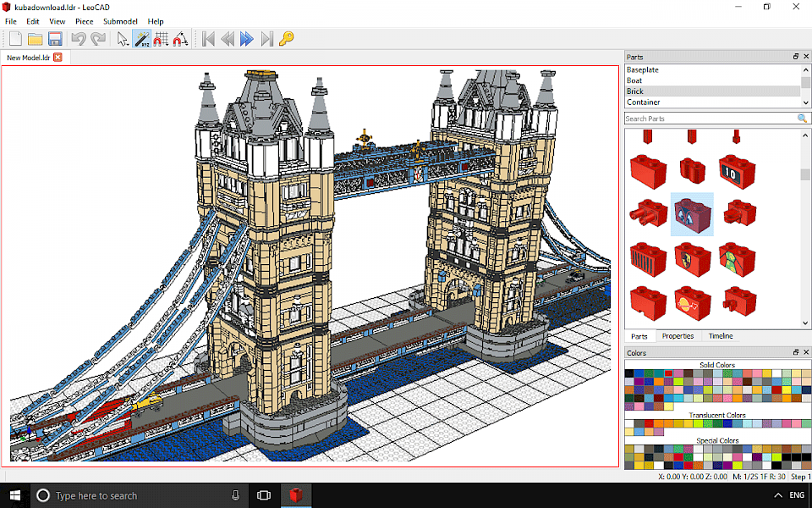
Task: Click the parts thumbnails scrollbar down arrow
Action: point(805,323)
